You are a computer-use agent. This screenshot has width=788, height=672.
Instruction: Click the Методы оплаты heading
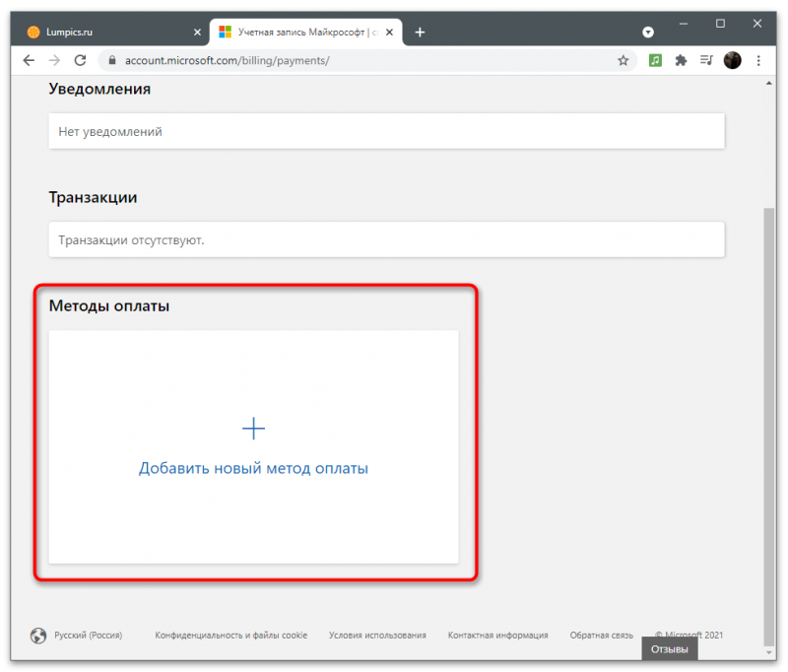(109, 305)
